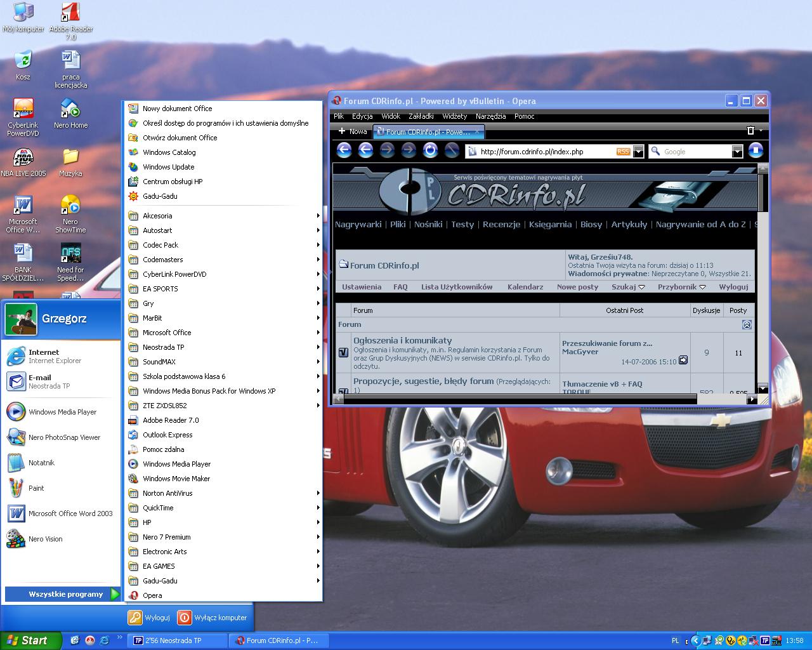Click the RSS feed icon in address bar
Screen dimensions: 812x650
pyautogui.click(x=623, y=151)
